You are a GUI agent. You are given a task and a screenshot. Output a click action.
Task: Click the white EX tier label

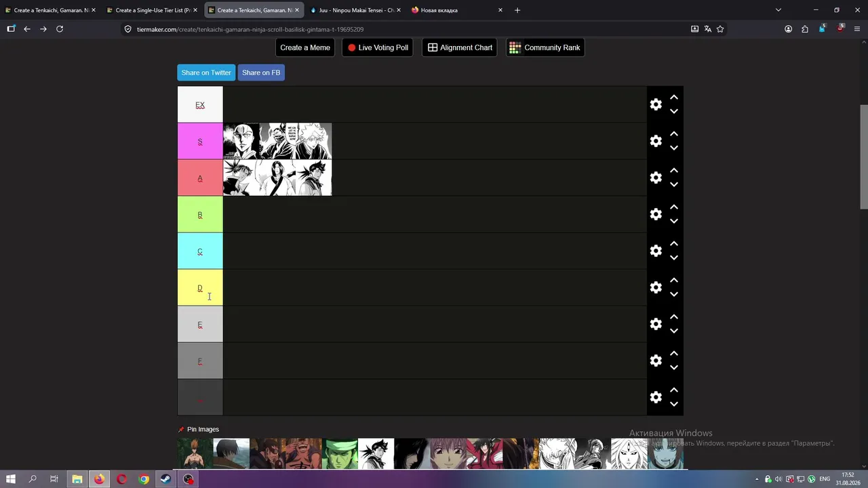point(200,105)
